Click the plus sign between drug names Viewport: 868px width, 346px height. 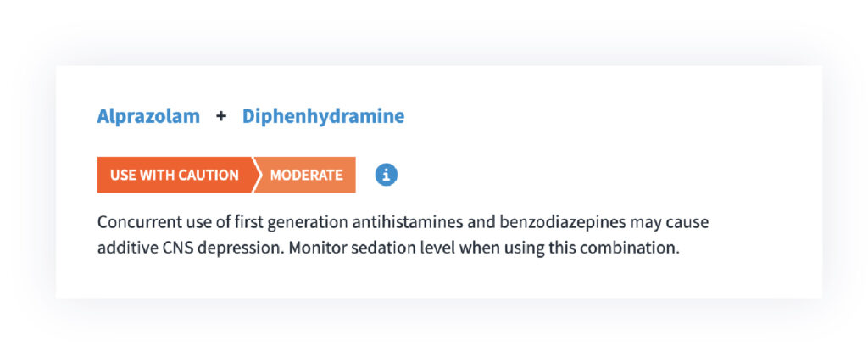[x=221, y=116]
